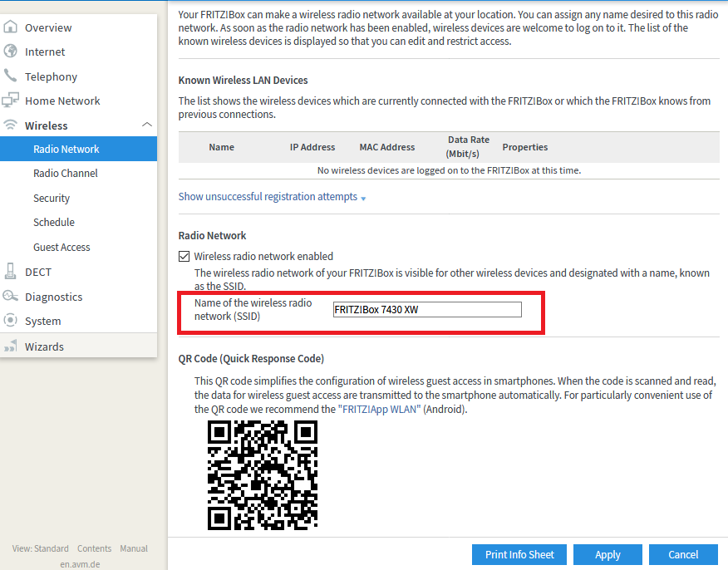
Task: Open the System menu section
Action: pyautogui.click(x=42, y=322)
